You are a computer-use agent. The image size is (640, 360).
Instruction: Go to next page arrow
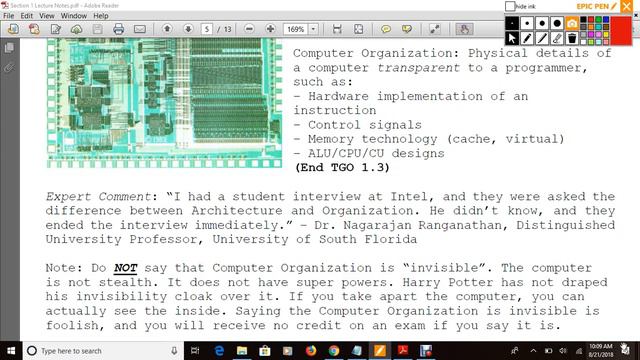[188, 29]
